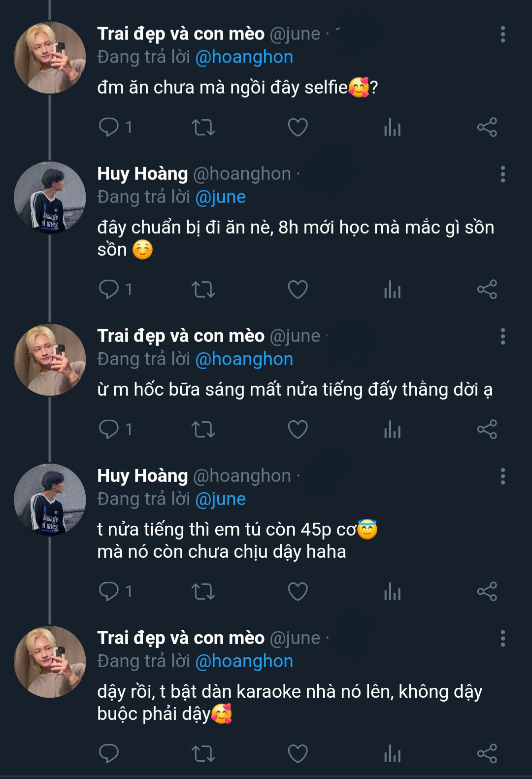Open Huy Hoàng's avatar on "8h mới học" tweet
532x779 pixels.
pyautogui.click(x=50, y=198)
